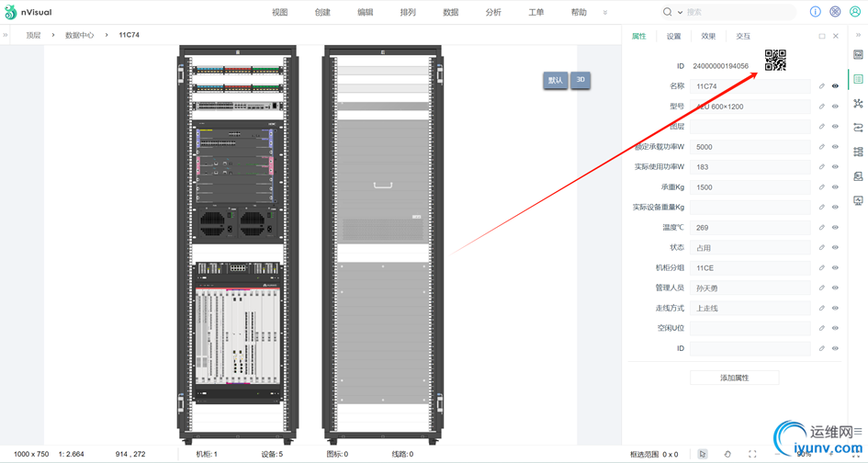868x463 pixels.
Task: Toggle visibility eye for 空闲U位 property
Action: click(835, 328)
